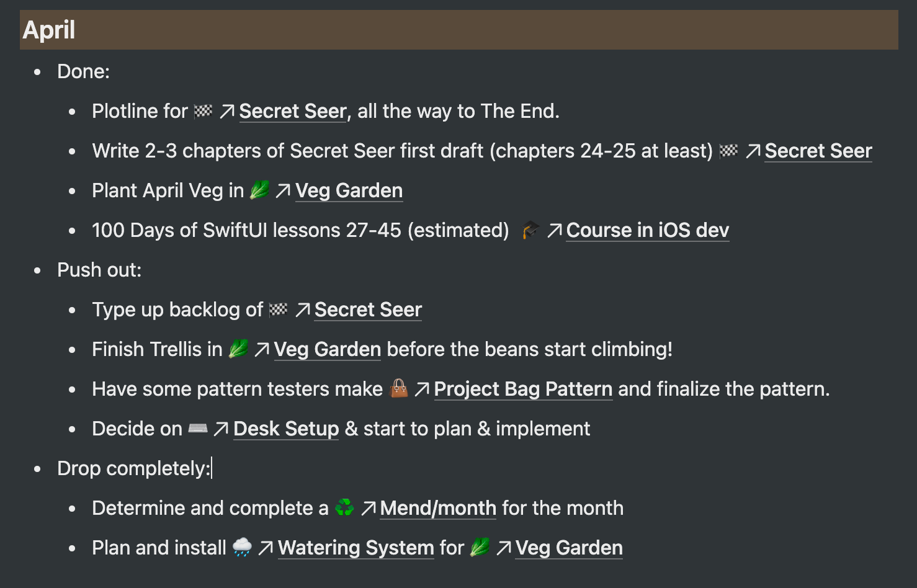Click the April heading bar
The height and width of the screenshot is (588, 917).
(x=459, y=30)
